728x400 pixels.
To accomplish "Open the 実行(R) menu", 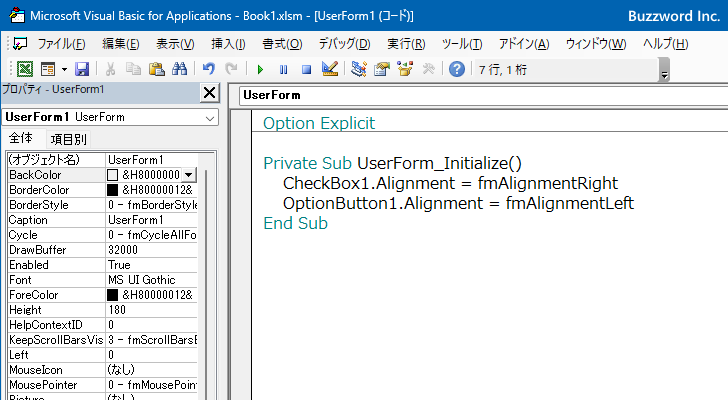I will click(406, 44).
